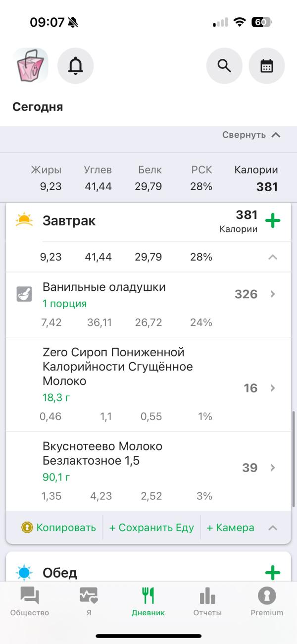Add food to Обед with plus
This screenshot has width=297, height=644.
(x=273, y=573)
